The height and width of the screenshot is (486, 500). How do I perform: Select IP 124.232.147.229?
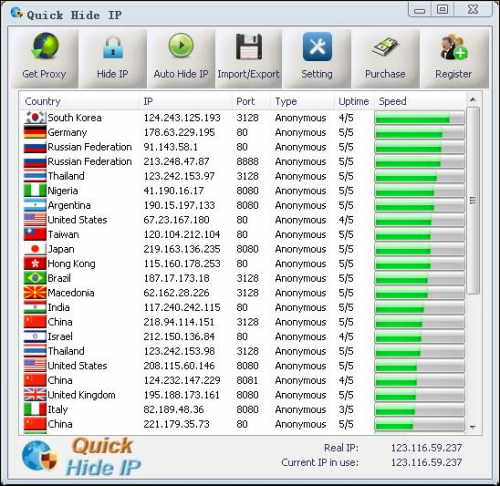click(182, 380)
